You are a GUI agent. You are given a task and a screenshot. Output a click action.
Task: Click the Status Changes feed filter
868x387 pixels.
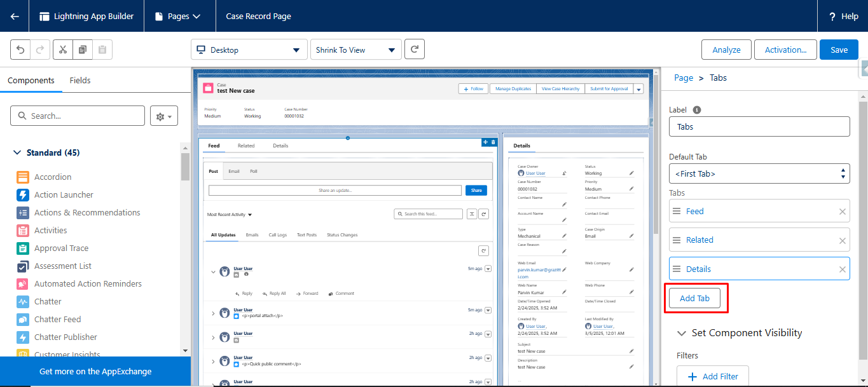click(342, 235)
